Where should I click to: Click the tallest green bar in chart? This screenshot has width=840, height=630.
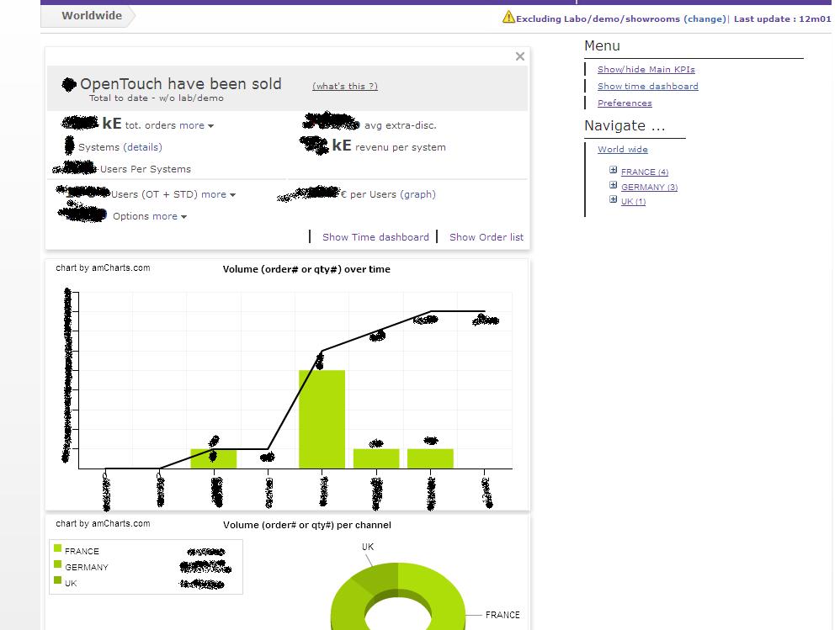click(x=322, y=419)
